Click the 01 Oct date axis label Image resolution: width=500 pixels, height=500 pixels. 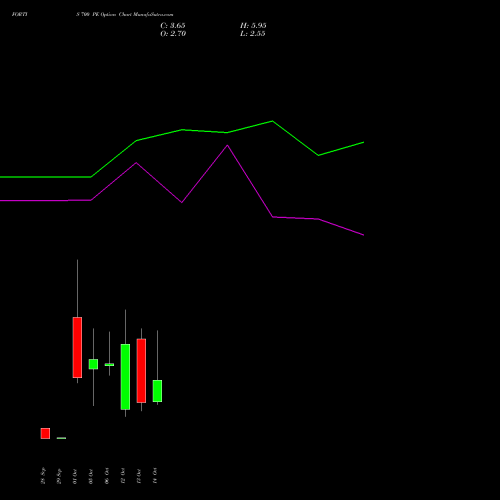(75, 476)
